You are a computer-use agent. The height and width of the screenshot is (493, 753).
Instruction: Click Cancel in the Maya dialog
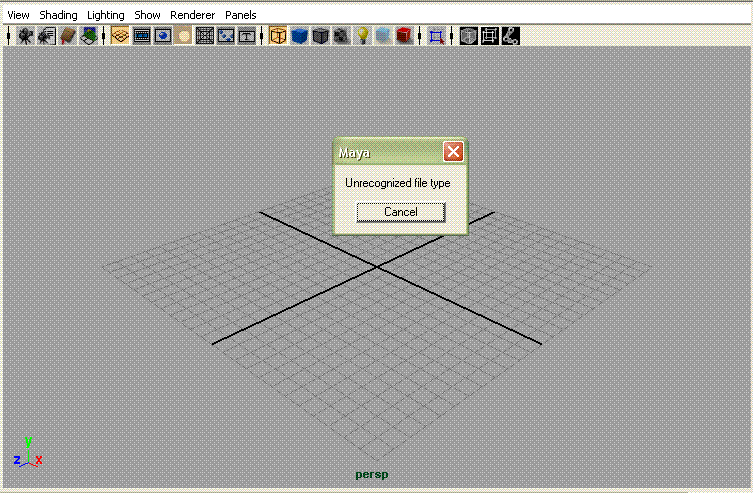click(x=401, y=212)
